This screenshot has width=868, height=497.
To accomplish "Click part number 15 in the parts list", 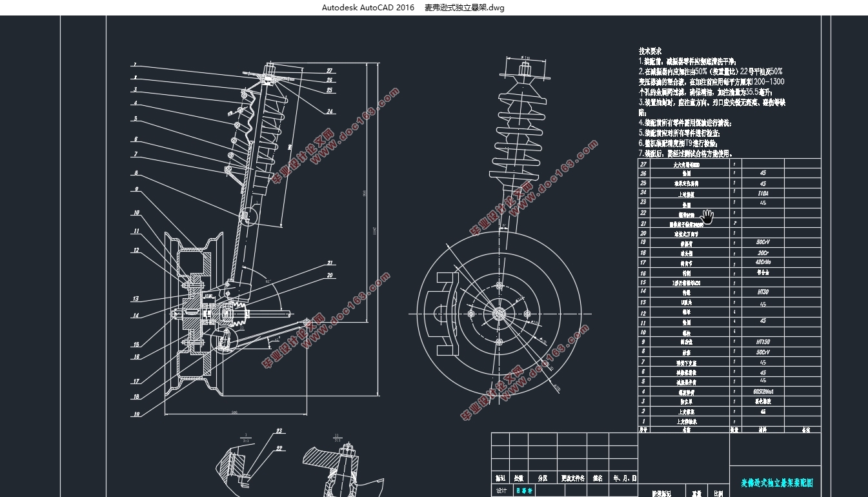I will [643, 283].
